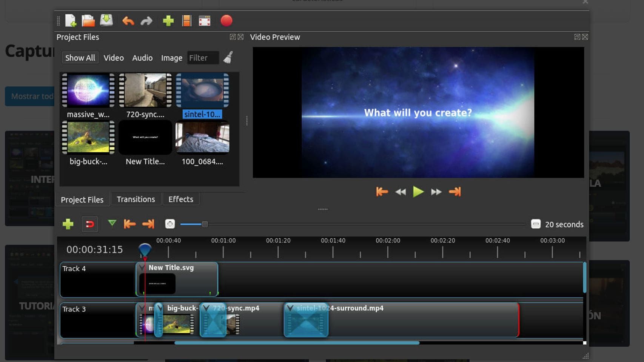644x362 pixels.
Task: Open the 720-sync.mp4 clip menu arrow
Action: click(206, 308)
